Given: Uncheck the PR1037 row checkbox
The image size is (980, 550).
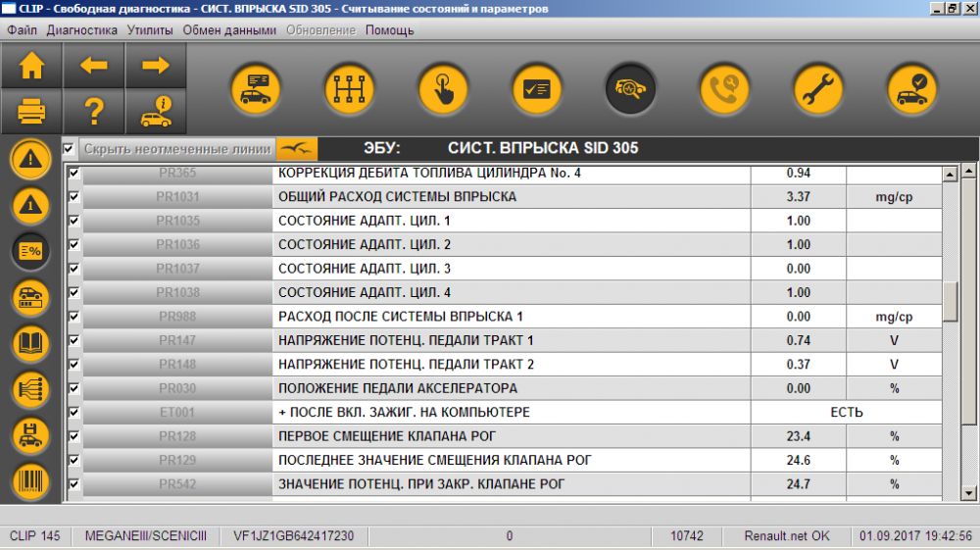Looking at the screenshot, I should pyautogui.click(x=73, y=268).
